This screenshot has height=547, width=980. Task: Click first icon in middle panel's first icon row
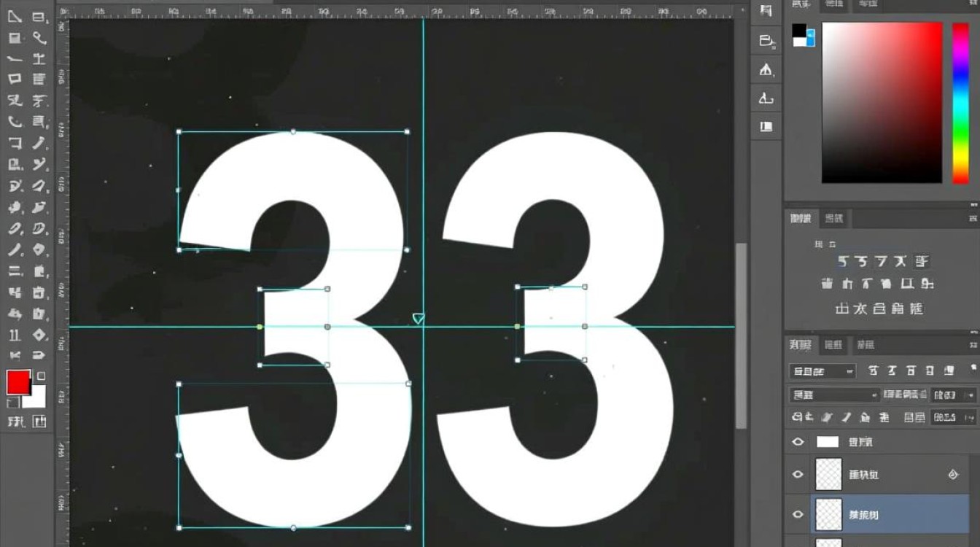click(x=842, y=260)
